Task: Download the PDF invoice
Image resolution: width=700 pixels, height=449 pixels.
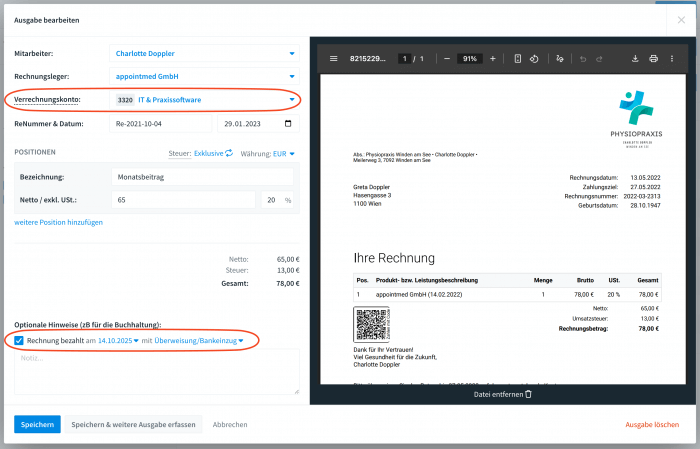Action: 636,59
